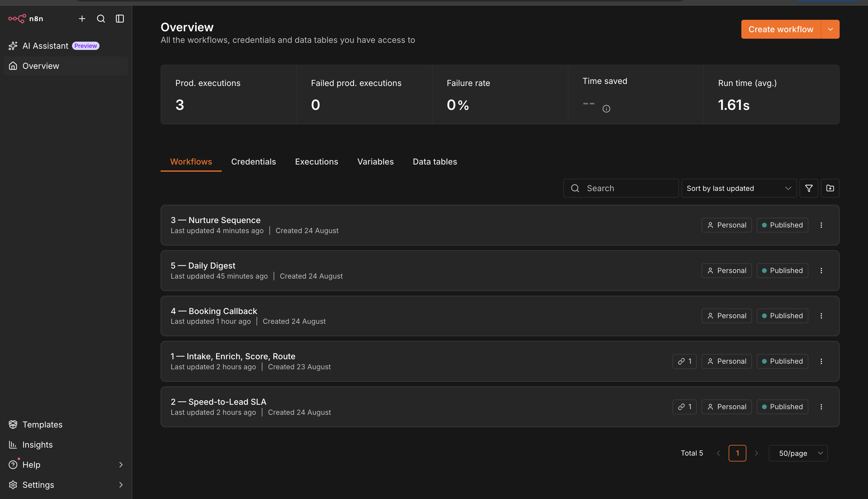This screenshot has height=499, width=868.
Task: Click Personal badge on Intake, Enrich row
Action: [727, 361]
